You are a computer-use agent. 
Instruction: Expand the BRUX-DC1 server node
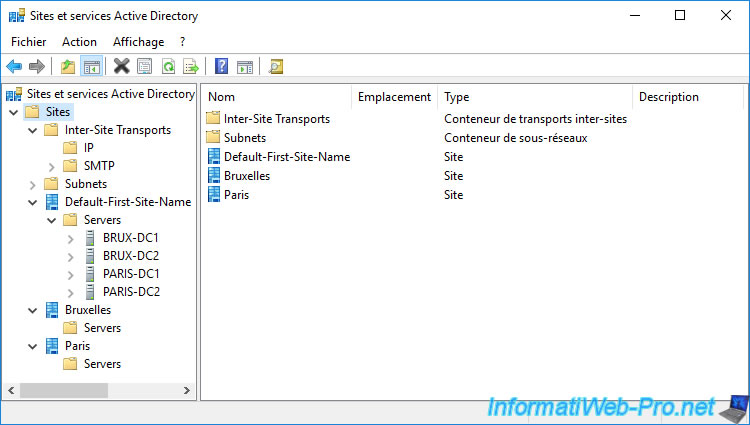(70, 238)
